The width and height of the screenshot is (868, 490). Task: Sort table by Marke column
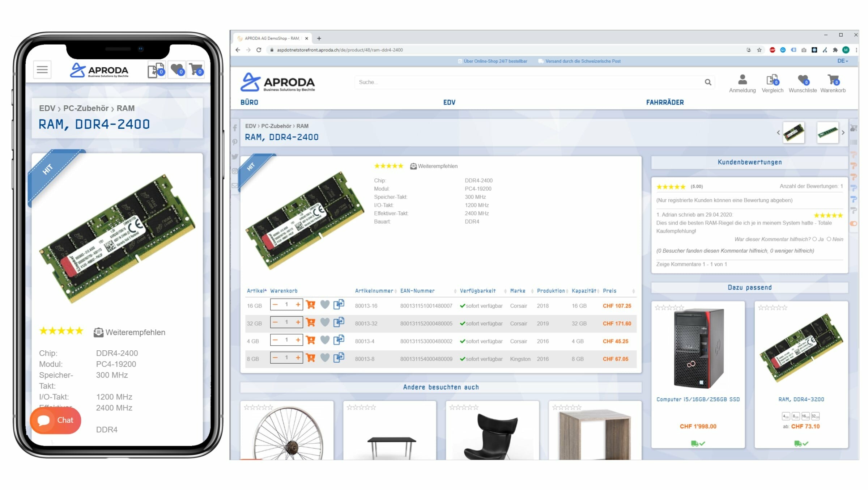click(521, 291)
